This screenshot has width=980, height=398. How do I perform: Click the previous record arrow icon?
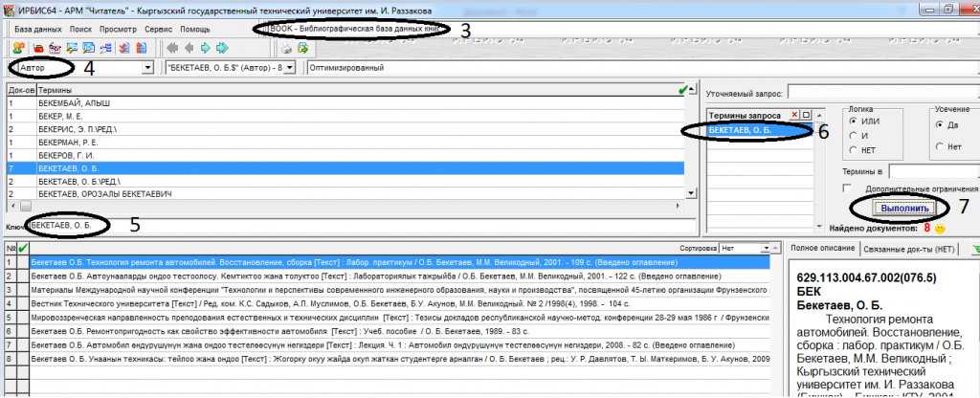(x=190, y=48)
